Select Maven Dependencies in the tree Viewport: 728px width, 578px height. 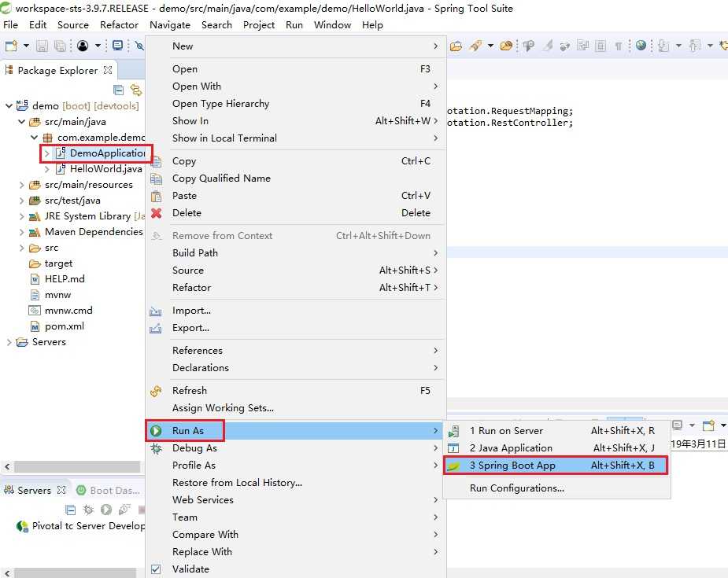coord(94,231)
